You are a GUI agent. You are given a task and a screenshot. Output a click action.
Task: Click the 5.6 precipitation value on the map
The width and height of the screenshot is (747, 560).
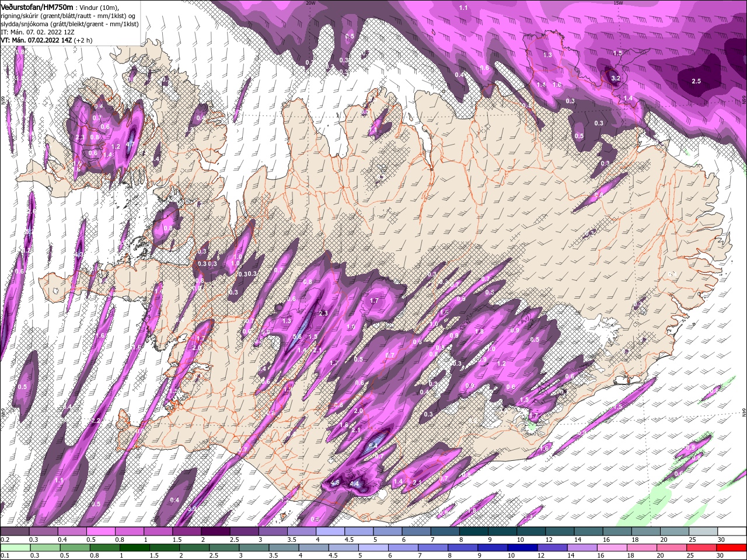pos(297,337)
